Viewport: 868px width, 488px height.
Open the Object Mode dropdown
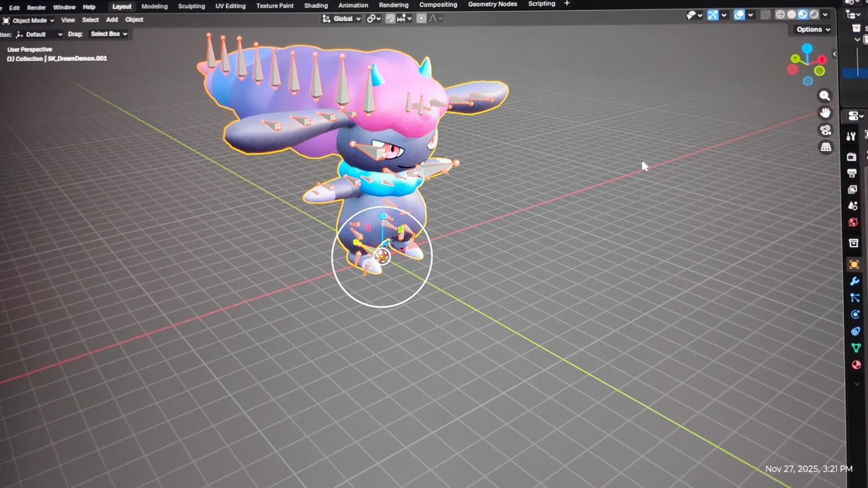(28, 20)
